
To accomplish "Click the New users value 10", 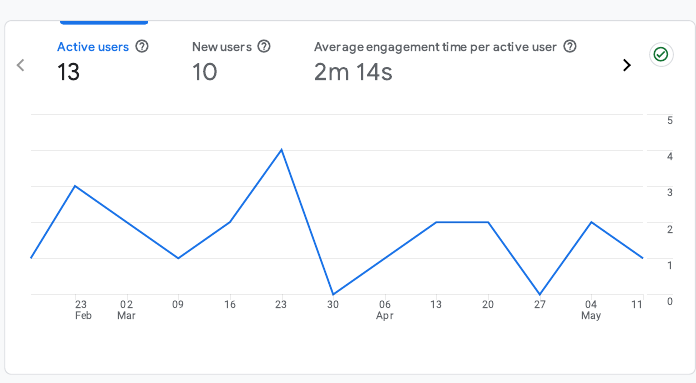I will click(205, 72).
